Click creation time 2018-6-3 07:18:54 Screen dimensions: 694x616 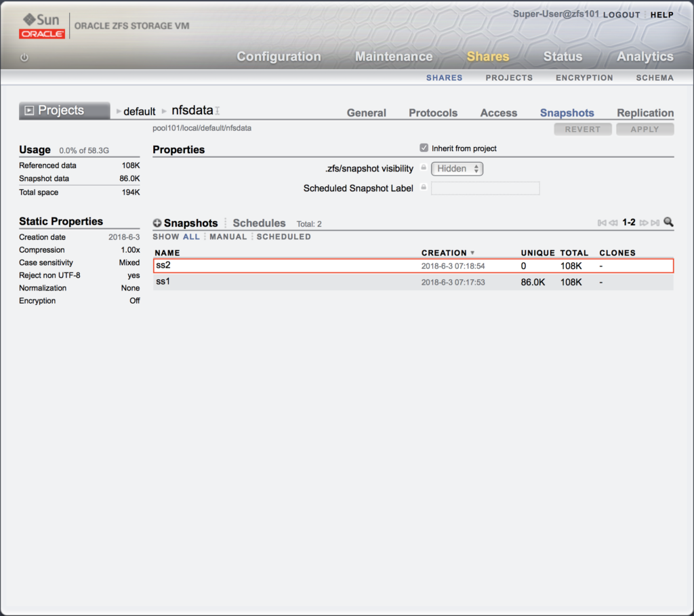tap(453, 266)
